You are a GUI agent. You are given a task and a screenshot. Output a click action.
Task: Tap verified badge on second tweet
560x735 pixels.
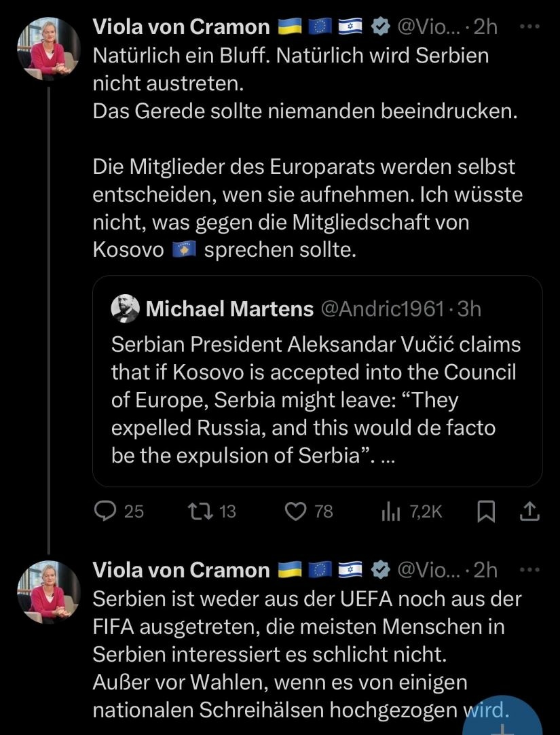(382, 569)
